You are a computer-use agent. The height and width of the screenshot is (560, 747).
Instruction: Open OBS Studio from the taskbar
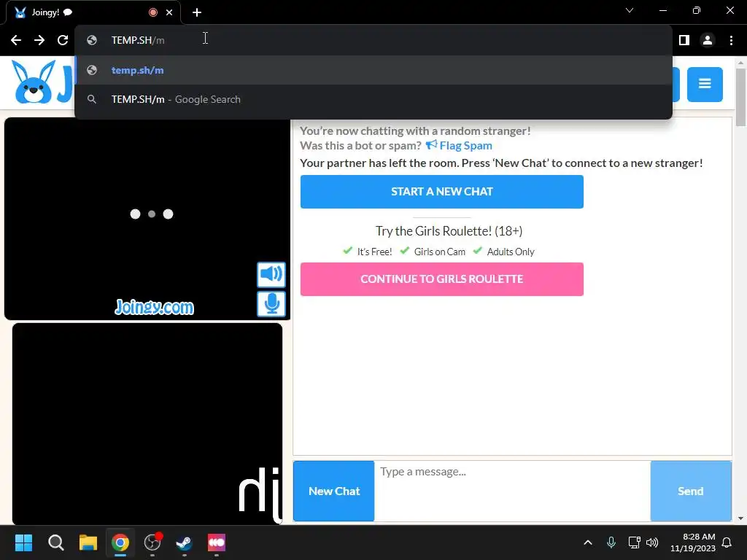click(152, 542)
